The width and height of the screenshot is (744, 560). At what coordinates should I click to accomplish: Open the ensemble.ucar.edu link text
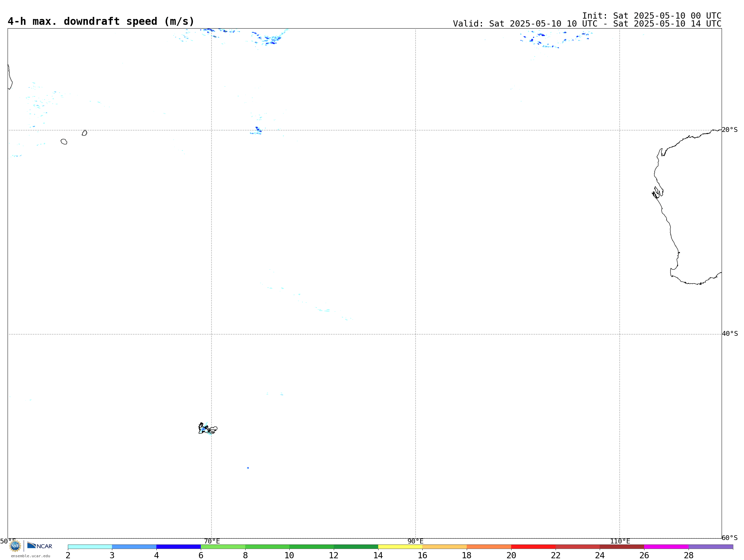[x=31, y=556]
